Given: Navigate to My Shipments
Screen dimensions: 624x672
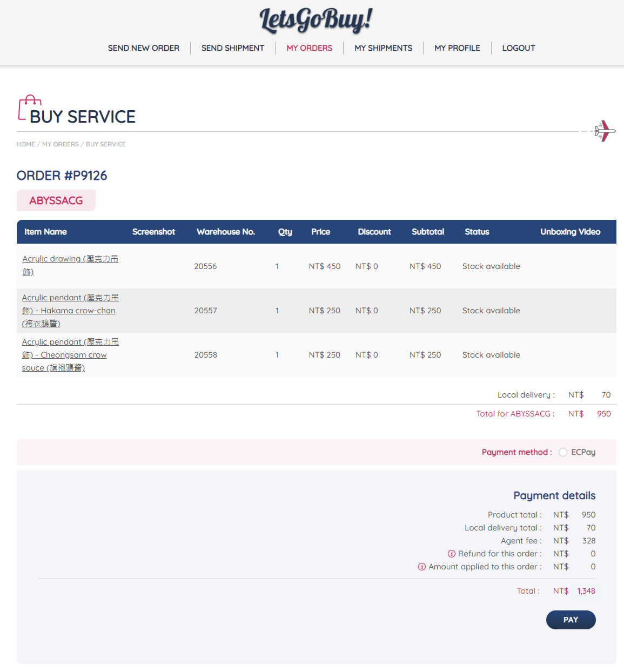Looking at the screenshot, I should coord(383,48).
